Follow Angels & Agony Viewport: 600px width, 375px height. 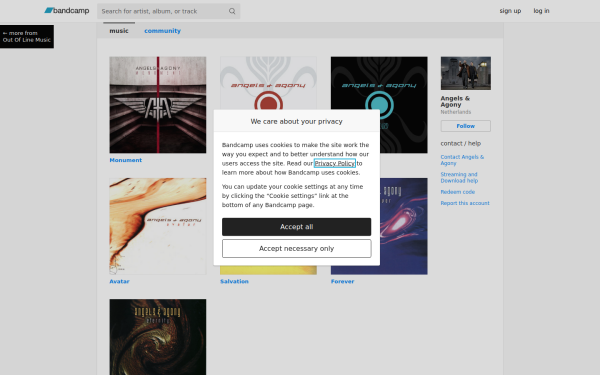(466, 126)
